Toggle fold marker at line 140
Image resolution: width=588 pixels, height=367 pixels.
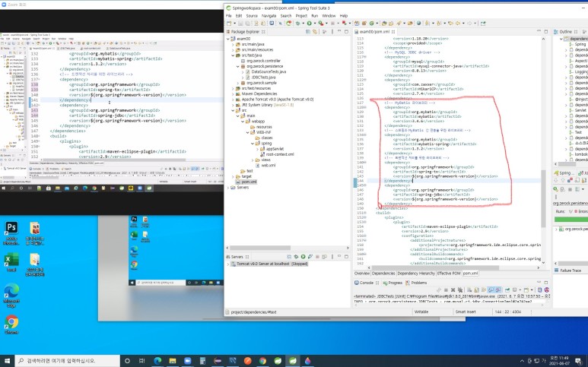[x=365, y=163]
